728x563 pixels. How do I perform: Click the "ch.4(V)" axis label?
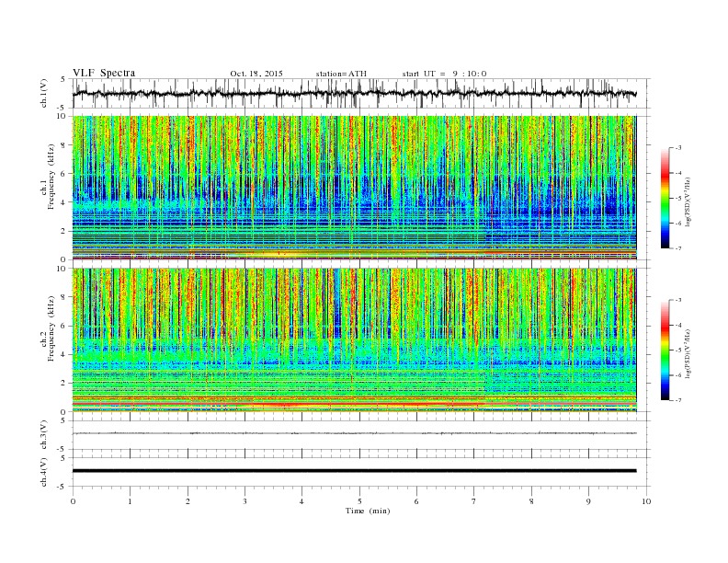(x=43, y=472)
